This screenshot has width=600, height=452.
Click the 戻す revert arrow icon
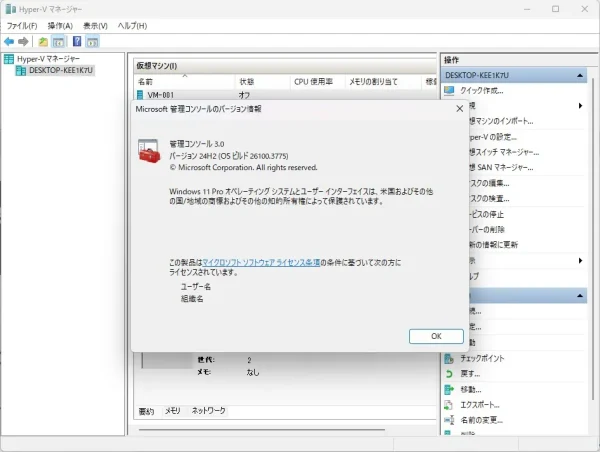449,374
